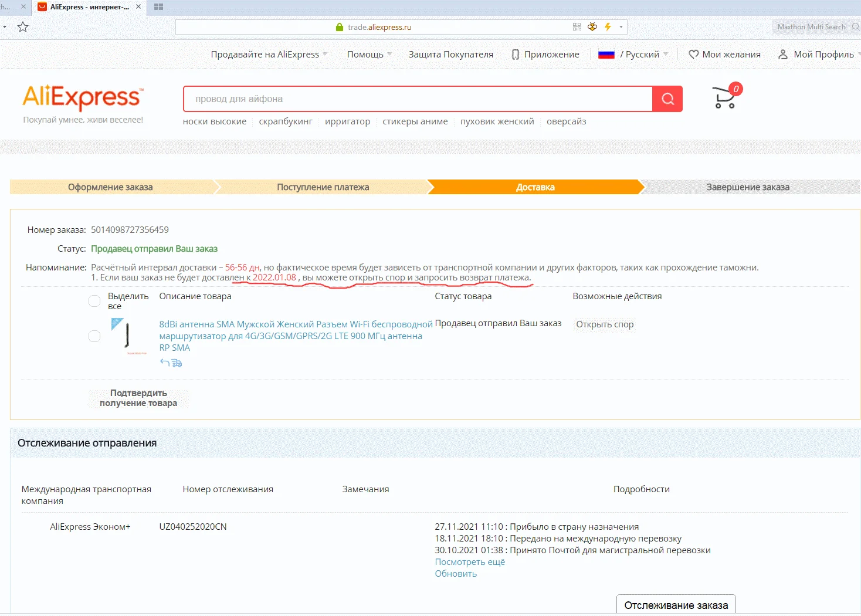Image resolution: width=861 pixels, height=616 pixels.
Task: Click the red search magnifier button
Action: tap(667, 99)
